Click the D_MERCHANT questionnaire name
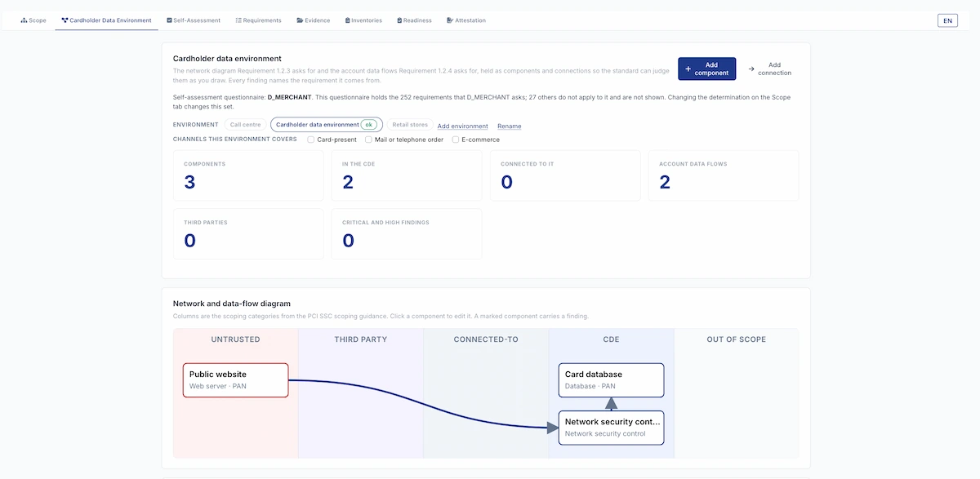Screen dimensions: 980x479 pos(289,97)
